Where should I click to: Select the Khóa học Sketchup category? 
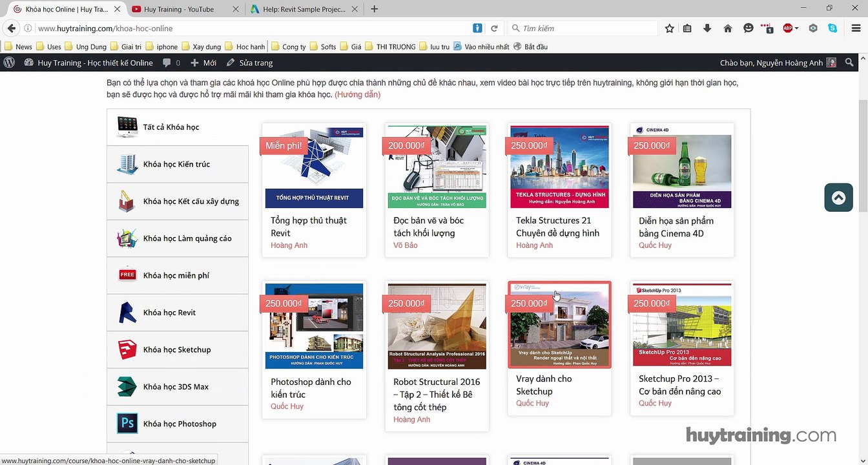coord(178,349)
